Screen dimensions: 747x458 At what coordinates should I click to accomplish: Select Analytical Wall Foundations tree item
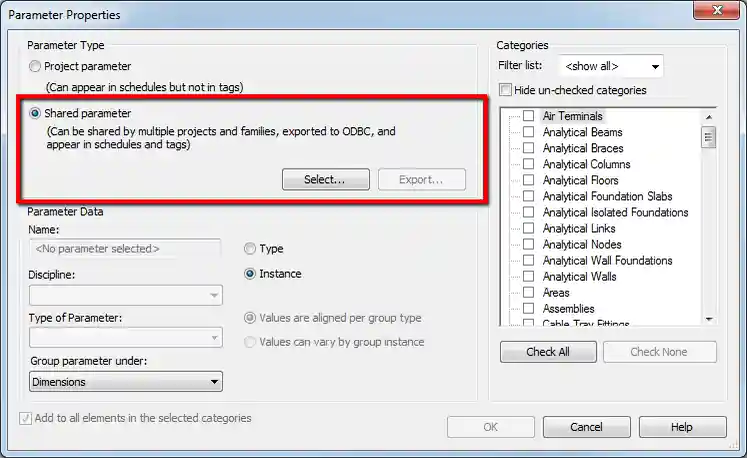[607, 261]
